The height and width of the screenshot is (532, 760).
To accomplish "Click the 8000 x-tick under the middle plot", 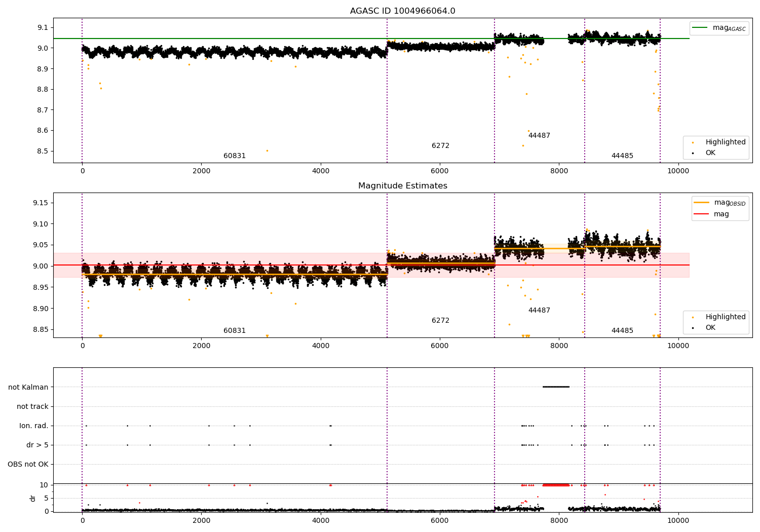I will (559, 346).
